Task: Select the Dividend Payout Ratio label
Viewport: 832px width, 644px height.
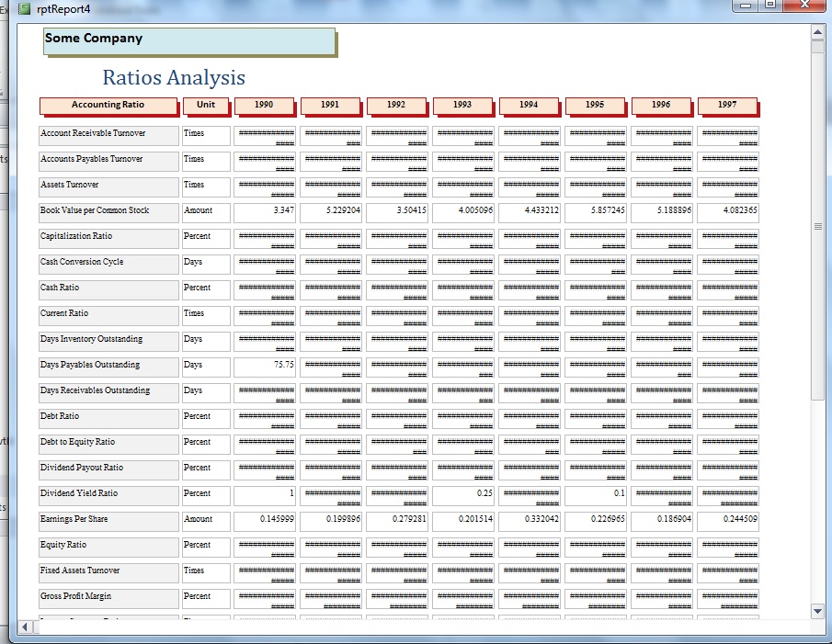Action: 108,469
